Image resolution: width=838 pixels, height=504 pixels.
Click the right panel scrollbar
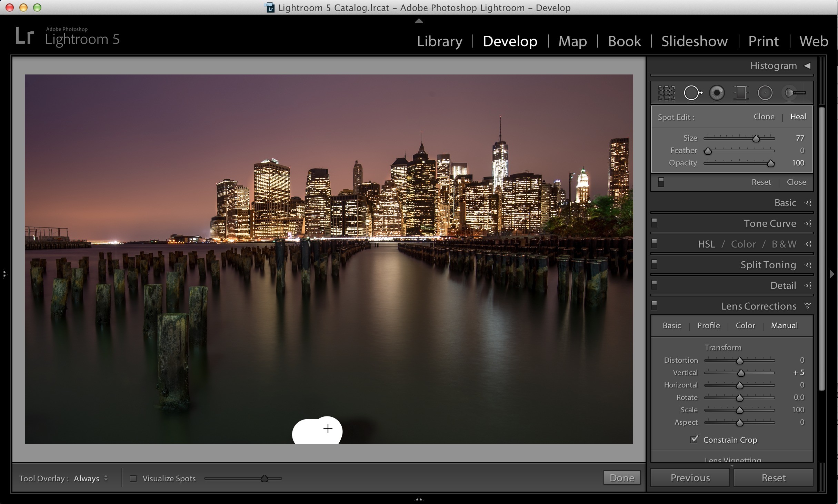pos(822,248)
